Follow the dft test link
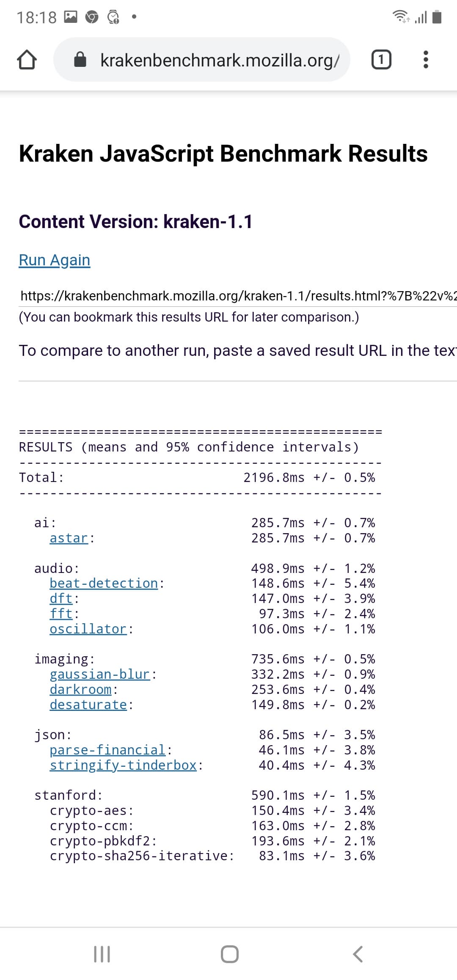 point(61,599)
